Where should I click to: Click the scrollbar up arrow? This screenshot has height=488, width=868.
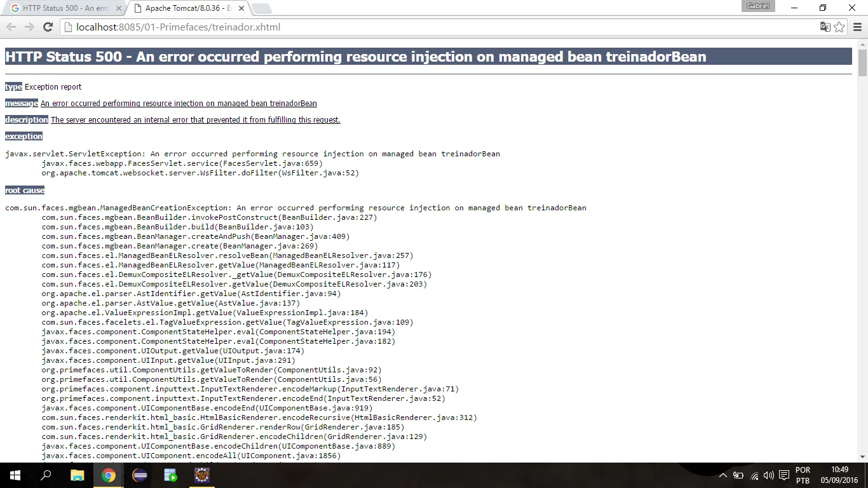pyautogui.click(x=862, y=43)
